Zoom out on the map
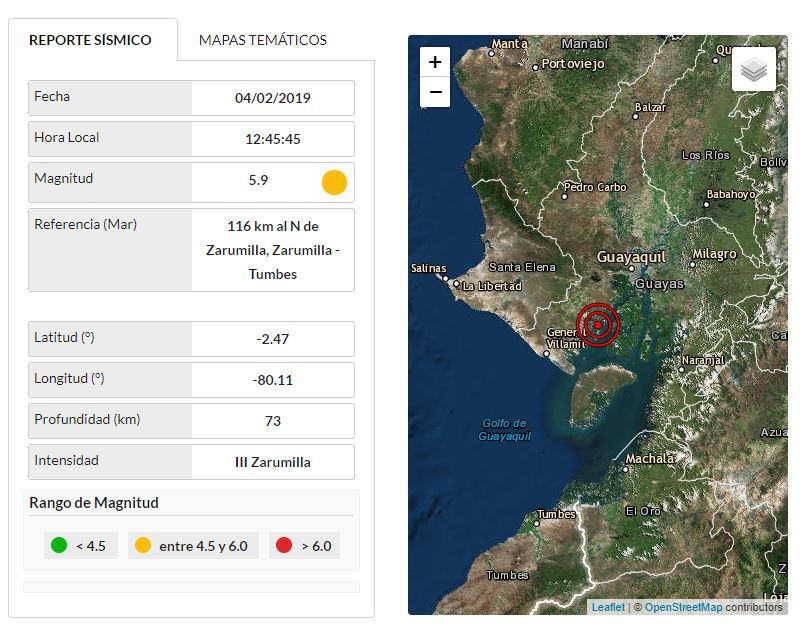Screen dimensions: 800x635 click(x=435, y=92)
